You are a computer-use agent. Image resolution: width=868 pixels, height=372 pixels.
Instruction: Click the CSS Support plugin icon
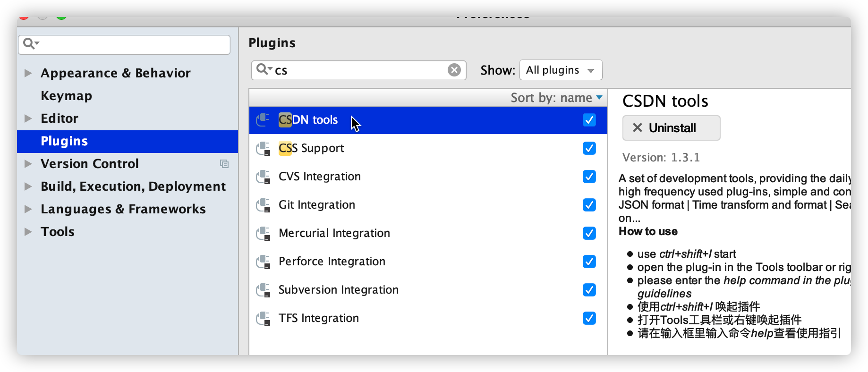point(263,148)
